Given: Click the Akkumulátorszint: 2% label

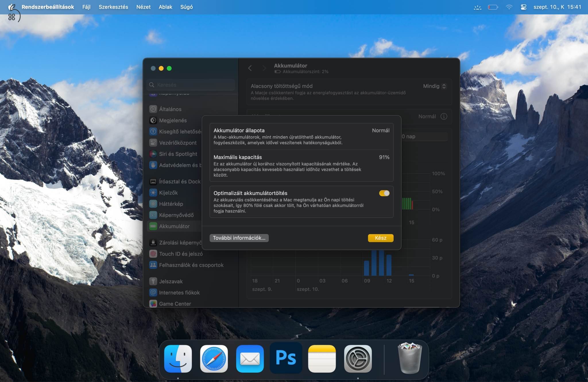Looking at the screenshot, I should (x=305, y=71).
